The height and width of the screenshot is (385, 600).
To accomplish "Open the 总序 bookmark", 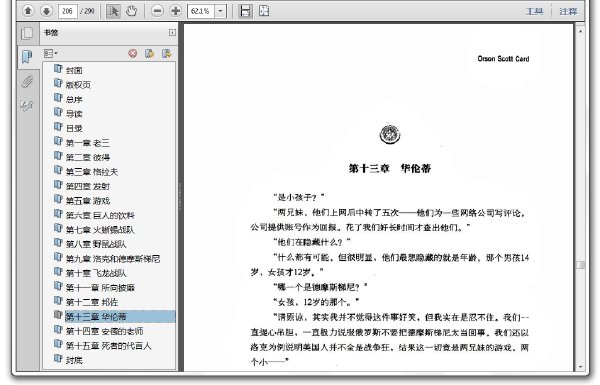I will click(74, 100).
